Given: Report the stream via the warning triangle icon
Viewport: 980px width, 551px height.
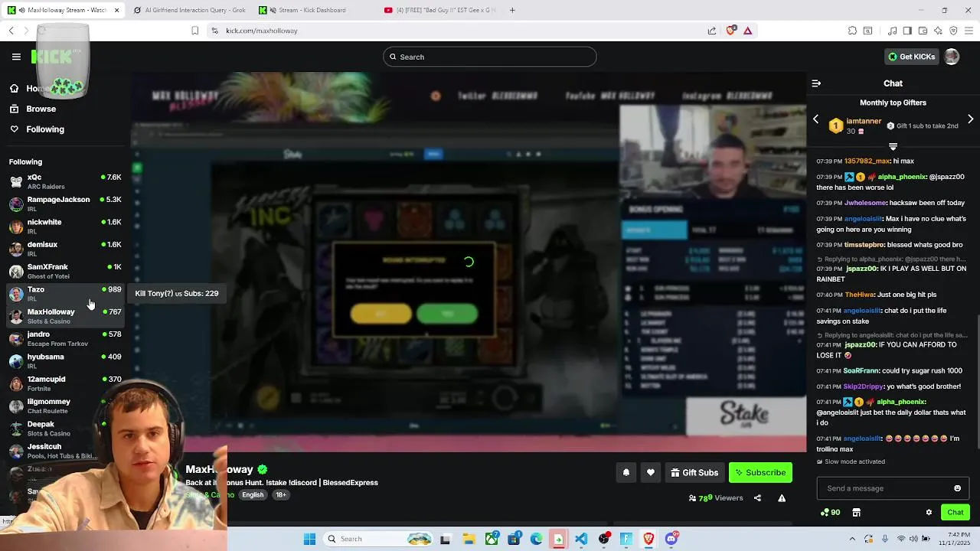Looking at the screenshot, I should point(782,498).
